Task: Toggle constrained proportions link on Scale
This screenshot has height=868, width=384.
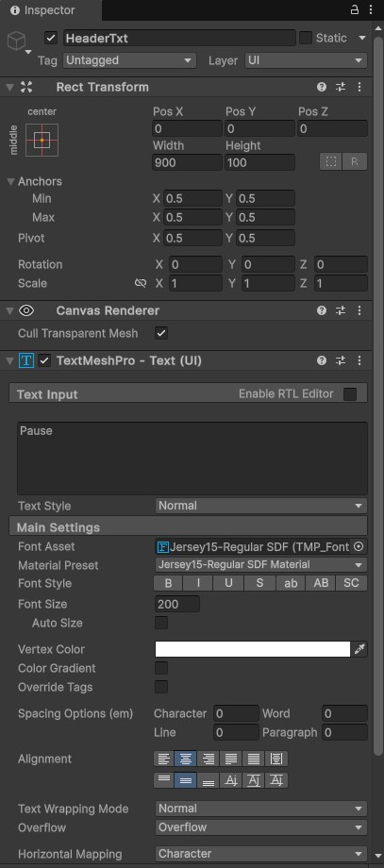Action: [x=141, y=283]
